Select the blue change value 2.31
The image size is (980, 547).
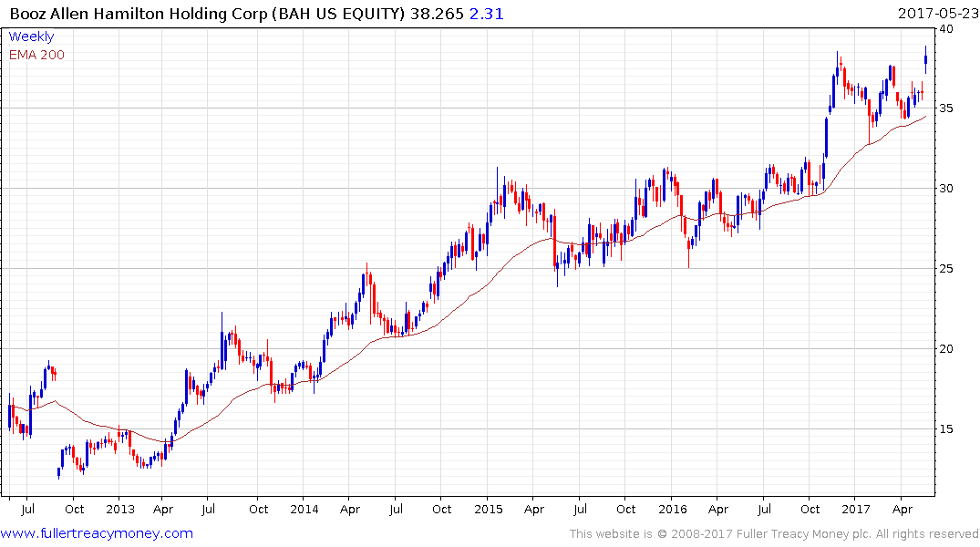click(486, 14)
